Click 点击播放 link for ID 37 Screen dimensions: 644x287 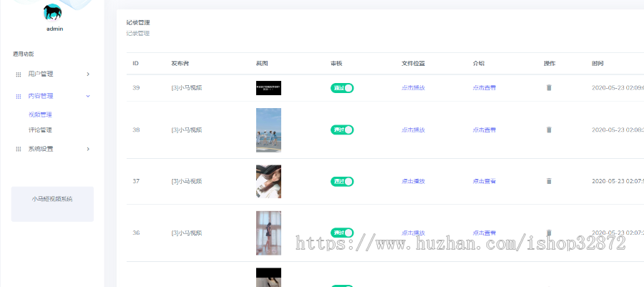(413, 181)
